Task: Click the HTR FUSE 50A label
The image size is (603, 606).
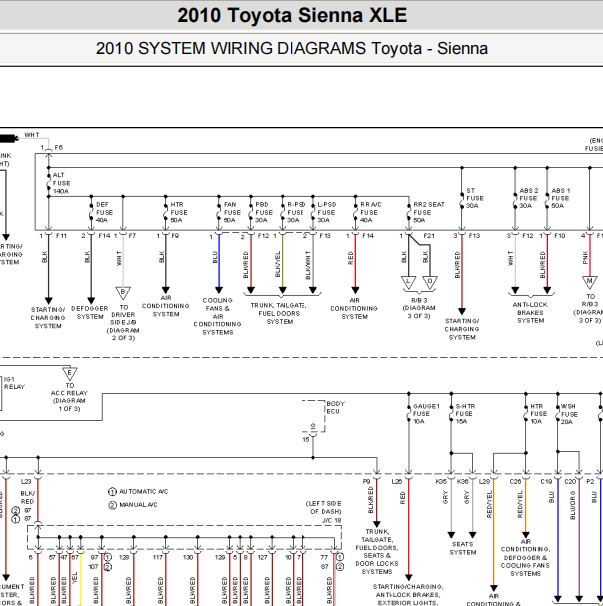Action: [179, 212]
